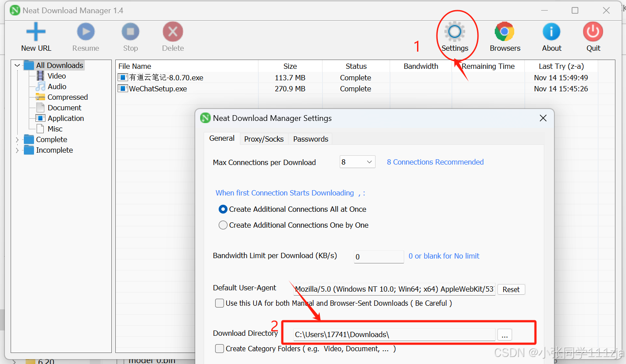Click the About info icon
This screenshot has height=364, width=626.
tap(551, 32)
